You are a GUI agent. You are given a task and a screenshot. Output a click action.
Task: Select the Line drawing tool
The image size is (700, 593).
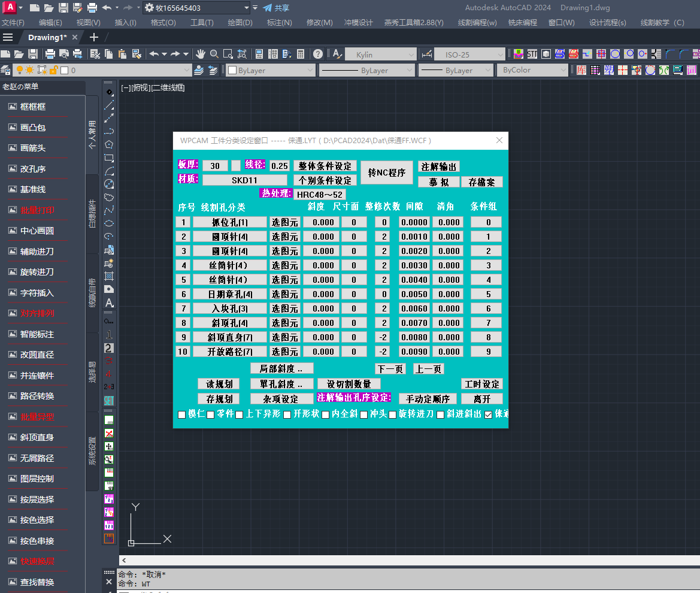pyautogui.click(x=109, y=105)
